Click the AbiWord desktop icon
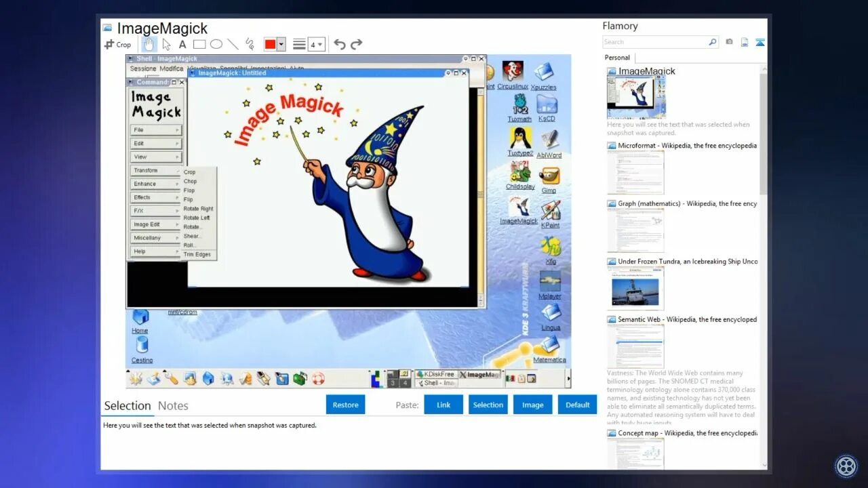Viewport: 868px width, 488px height. point(549,144)
